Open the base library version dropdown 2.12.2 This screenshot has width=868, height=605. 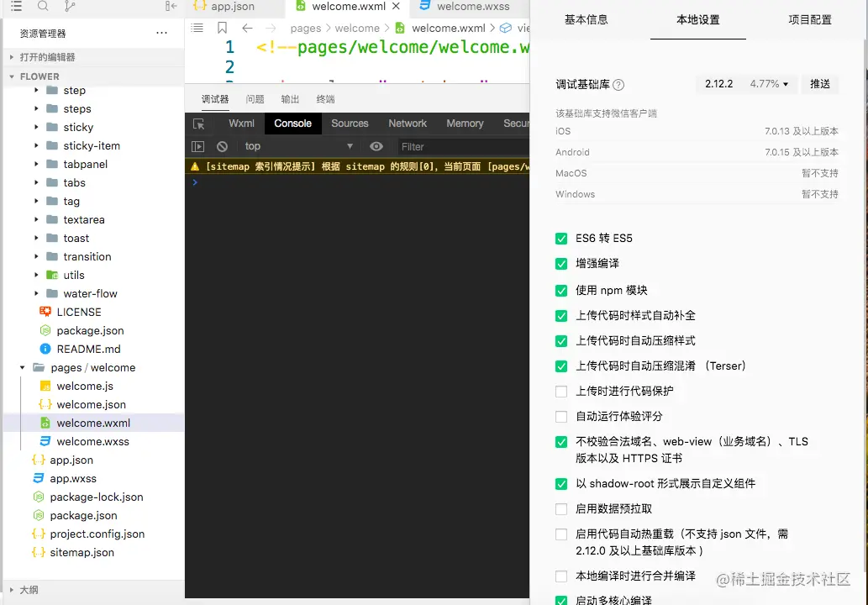745,84
